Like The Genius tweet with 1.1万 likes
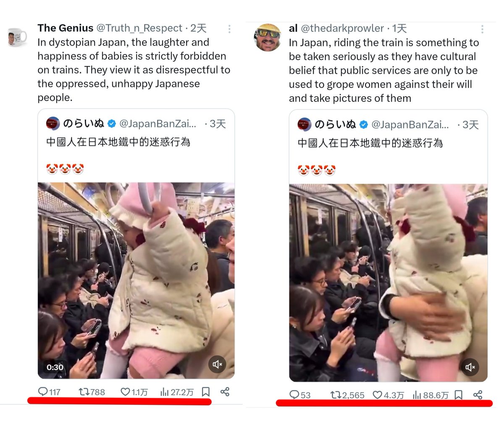This screenshot has width=504, height=423. pyautogui.click(x=134, y=392)
